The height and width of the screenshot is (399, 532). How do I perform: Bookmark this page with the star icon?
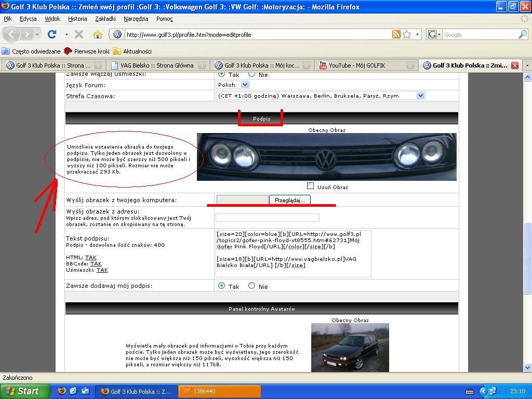pos(407,34)
